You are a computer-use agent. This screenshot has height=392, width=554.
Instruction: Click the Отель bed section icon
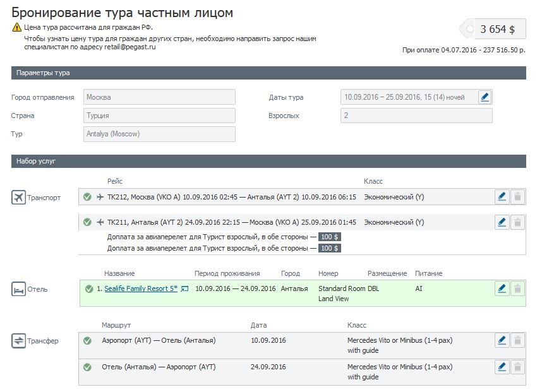tap(18, 289)
